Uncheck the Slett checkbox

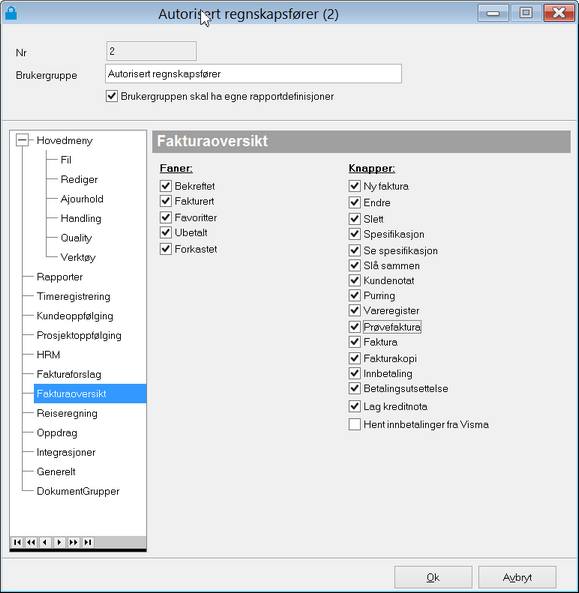pyautogui.click(x=354, y=219)
